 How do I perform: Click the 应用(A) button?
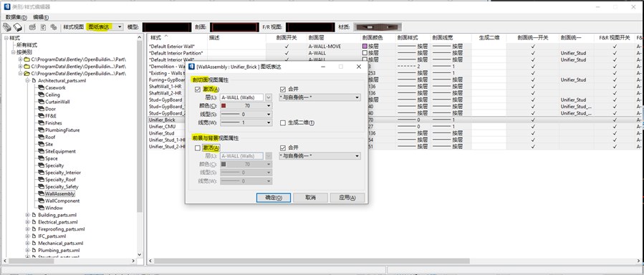click(x=347, y=198)
